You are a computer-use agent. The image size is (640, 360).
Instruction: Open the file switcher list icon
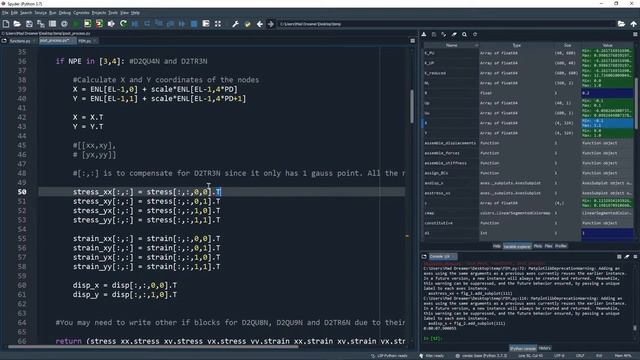(53, 24)
